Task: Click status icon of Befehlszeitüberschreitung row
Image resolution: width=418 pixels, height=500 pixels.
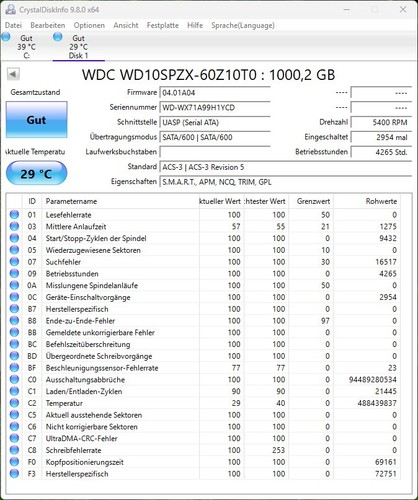Action: coord(14,344)
